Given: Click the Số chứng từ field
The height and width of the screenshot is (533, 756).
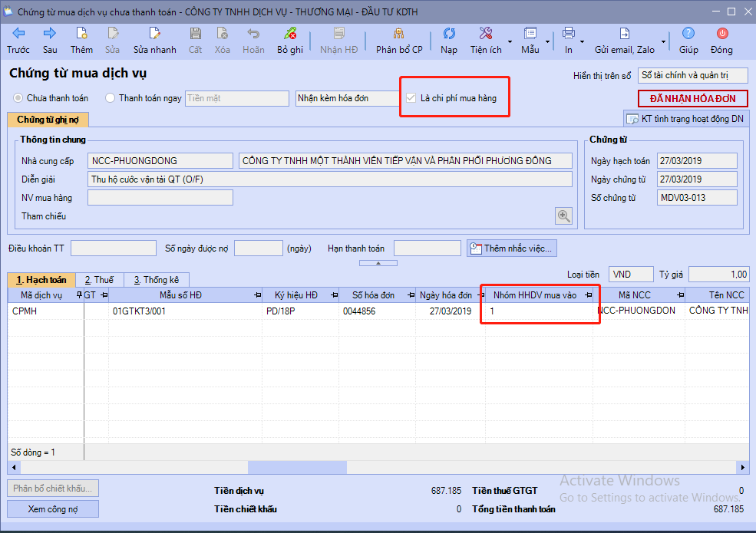Looking at the screenshot, I should (x=697, y=198).
